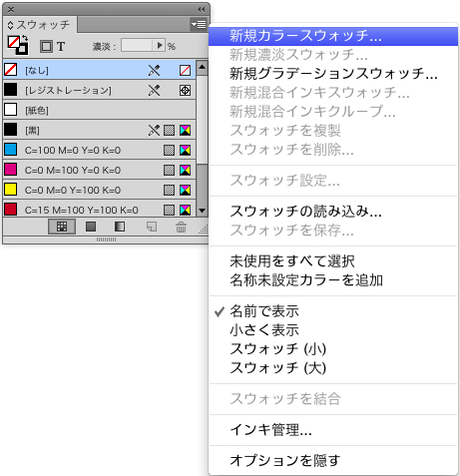Check the 名前で表示 view option
460x476 pixels.
pos(264,311)
